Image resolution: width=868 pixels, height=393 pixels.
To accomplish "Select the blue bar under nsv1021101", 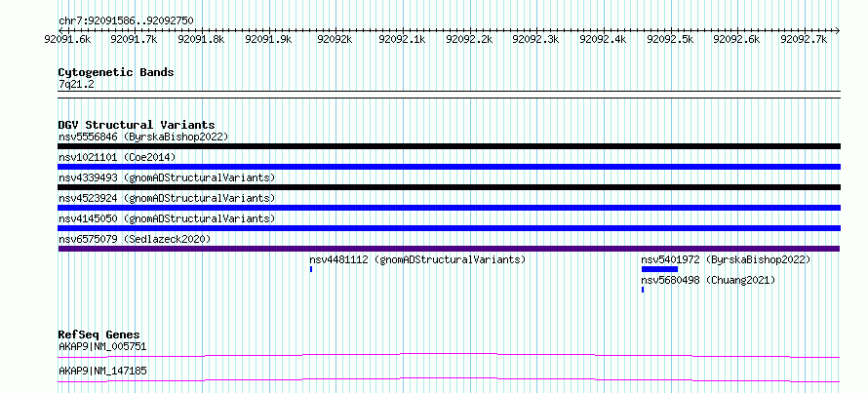I will click(x=450, y=167).
